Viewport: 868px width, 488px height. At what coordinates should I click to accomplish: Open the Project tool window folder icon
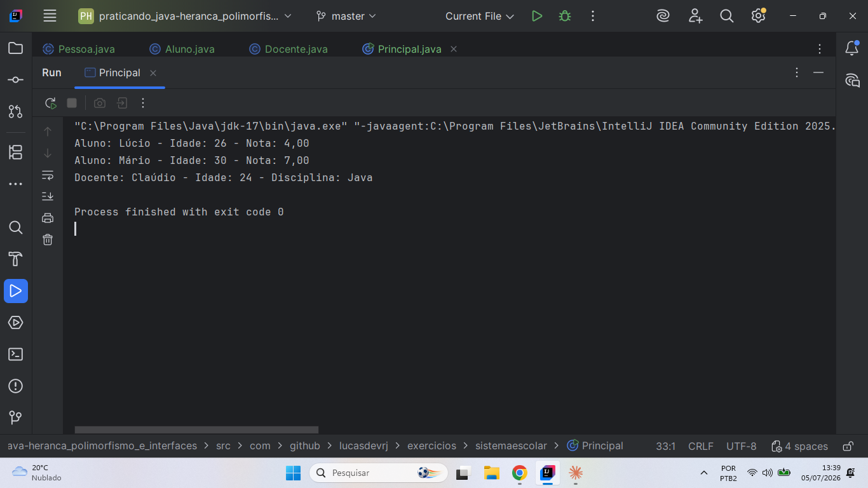coord(16,48)
